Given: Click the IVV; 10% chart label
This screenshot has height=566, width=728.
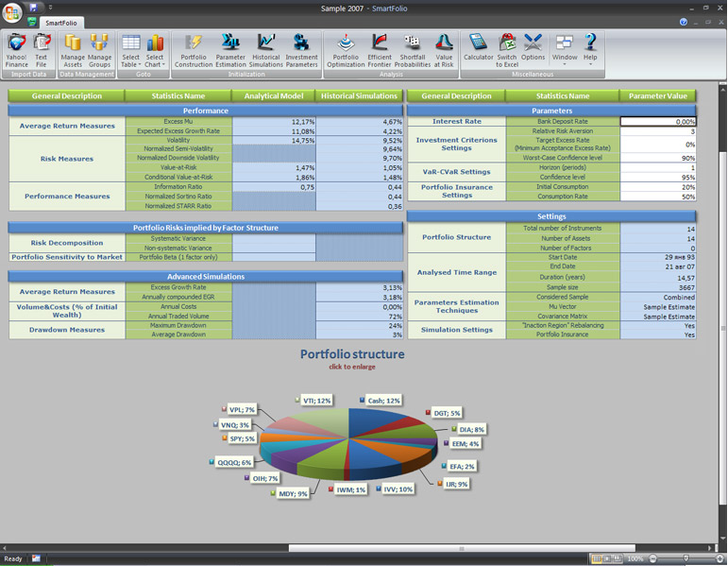Looking at the screenshot, I should (x=398, y=489).
